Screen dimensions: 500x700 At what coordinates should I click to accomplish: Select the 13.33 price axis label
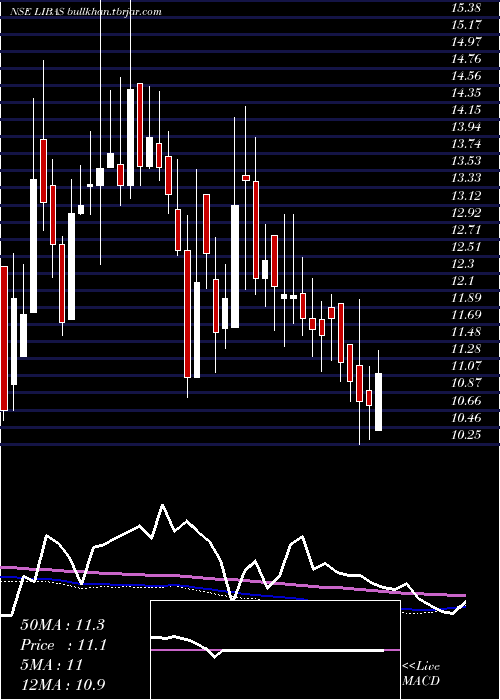(x=466, y=178)
